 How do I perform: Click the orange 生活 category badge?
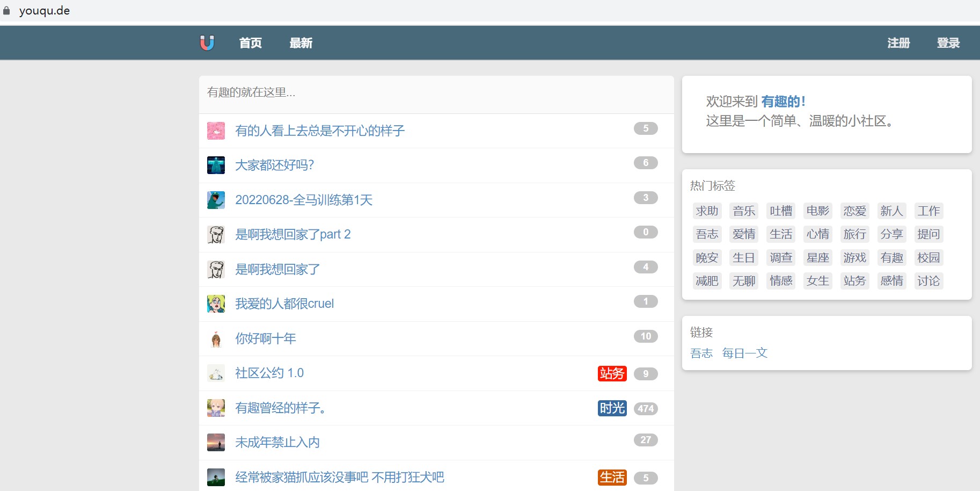pos(612,477)
